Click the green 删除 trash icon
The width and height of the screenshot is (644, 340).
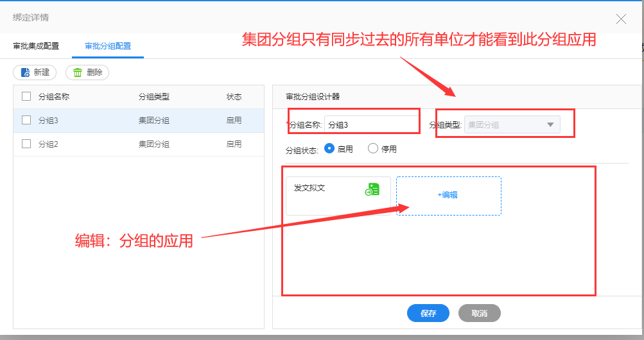[78, 72]
